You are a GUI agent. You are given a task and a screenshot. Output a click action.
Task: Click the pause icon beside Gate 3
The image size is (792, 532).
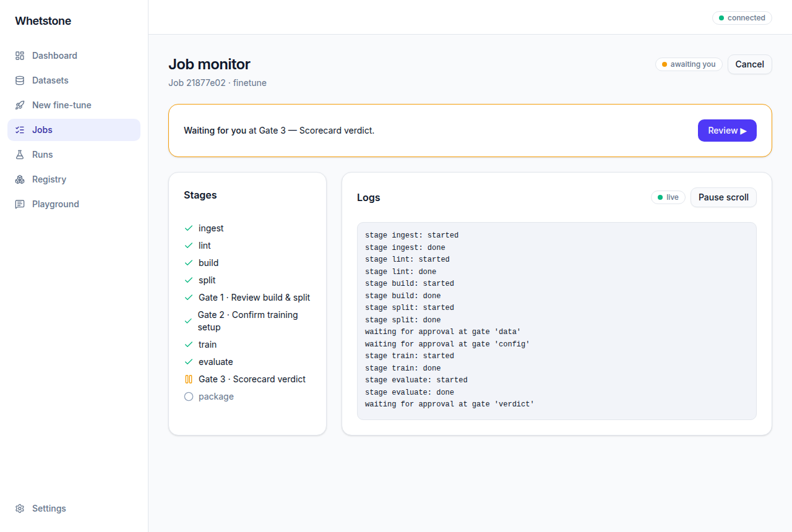click(x=189, y=379)
